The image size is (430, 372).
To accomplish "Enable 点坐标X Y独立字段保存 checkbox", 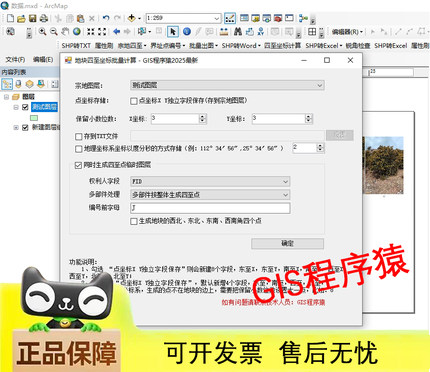I will (134, 101).
